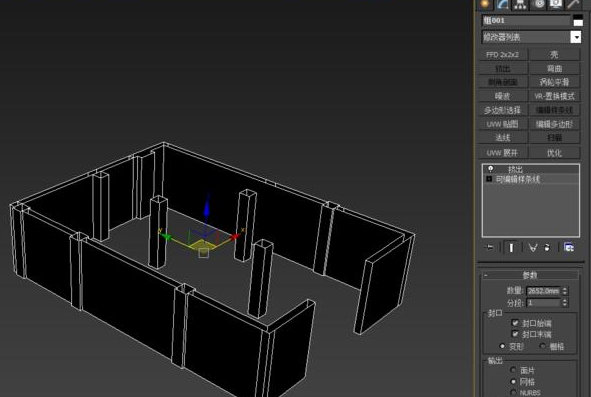Open Configure Modifier Sets icon
The width and height of the screenshot is (591, 397).
coord(569,247)
